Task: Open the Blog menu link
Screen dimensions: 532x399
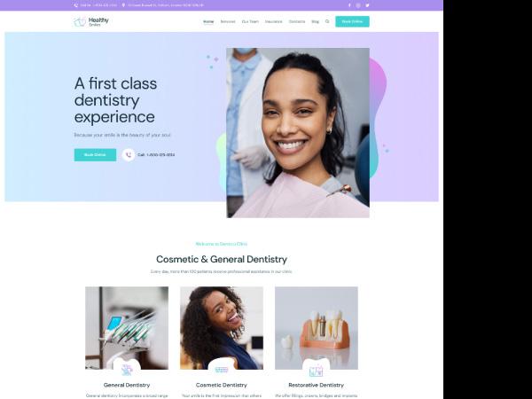Action: click(315, 21)
